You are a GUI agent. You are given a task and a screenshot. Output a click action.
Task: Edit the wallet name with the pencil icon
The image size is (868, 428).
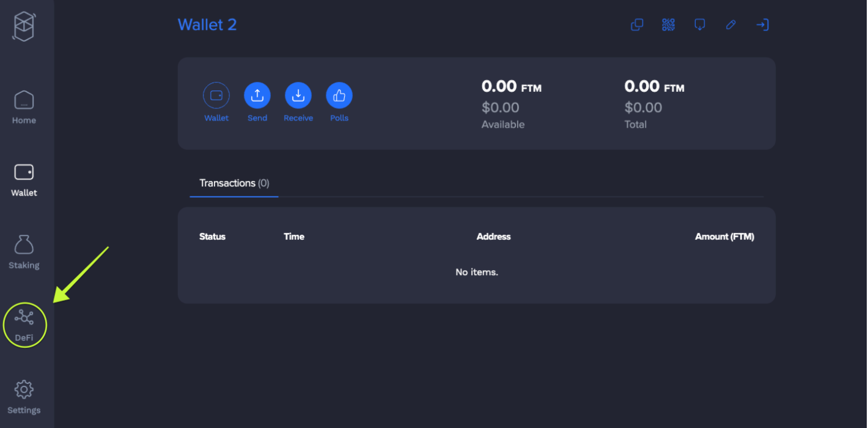click(730, 25)
